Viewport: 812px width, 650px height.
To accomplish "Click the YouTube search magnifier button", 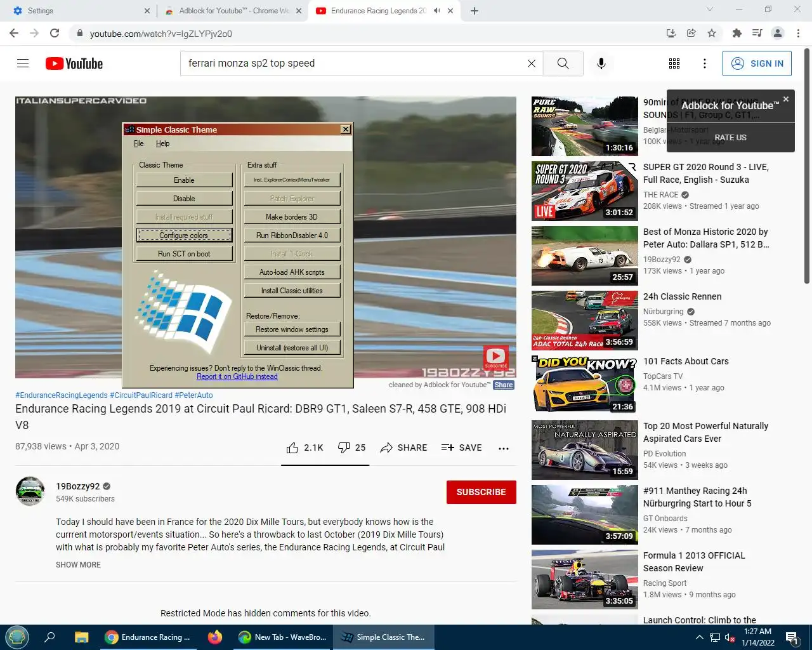I will coord(563,63).
